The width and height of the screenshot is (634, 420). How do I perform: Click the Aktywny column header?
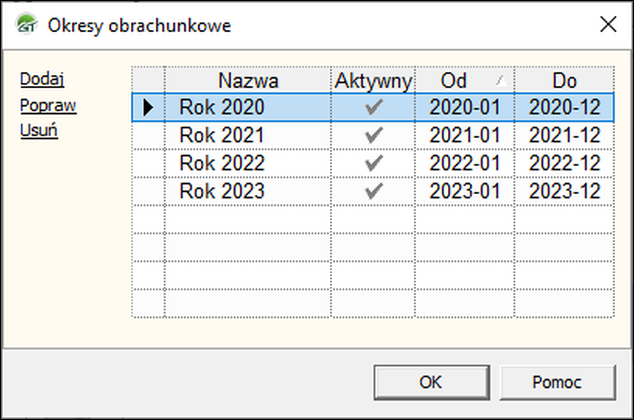[x=373, y=80]
